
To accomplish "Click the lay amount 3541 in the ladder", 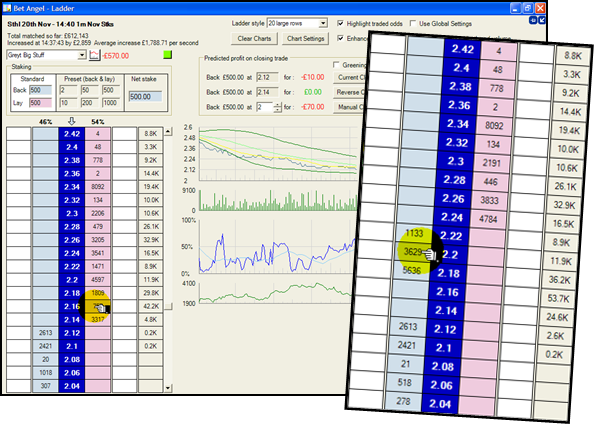I will (98, 253).
